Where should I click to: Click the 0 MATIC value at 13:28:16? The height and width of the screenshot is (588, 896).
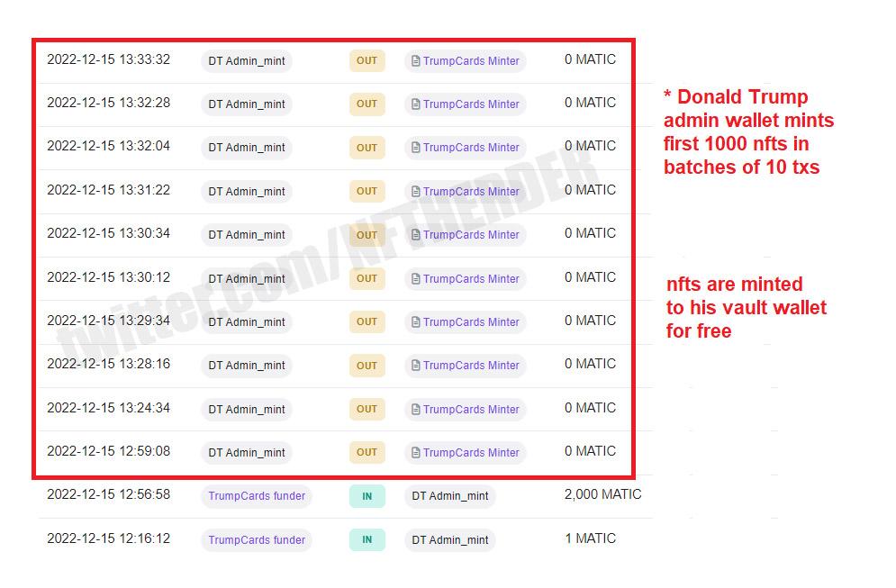[x=590, y=364]
